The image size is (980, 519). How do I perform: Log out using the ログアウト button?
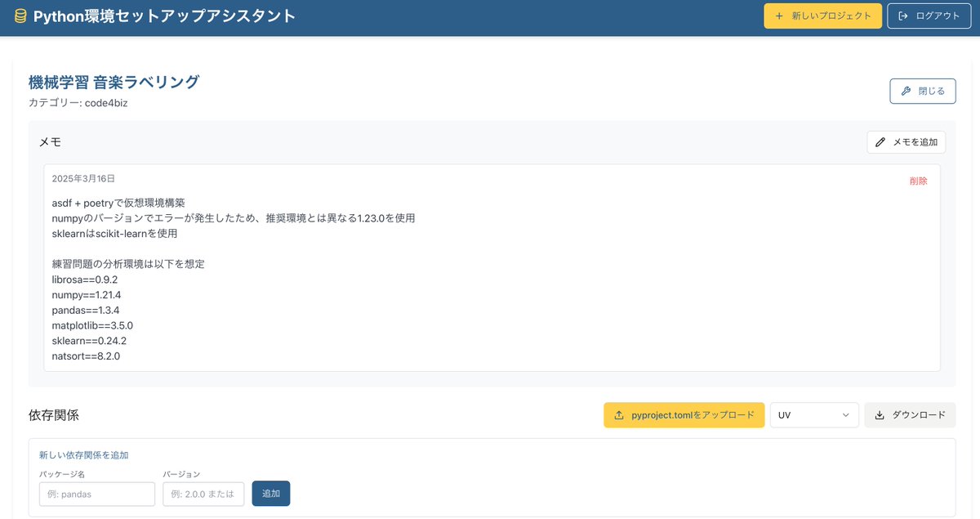pos(929,16)
